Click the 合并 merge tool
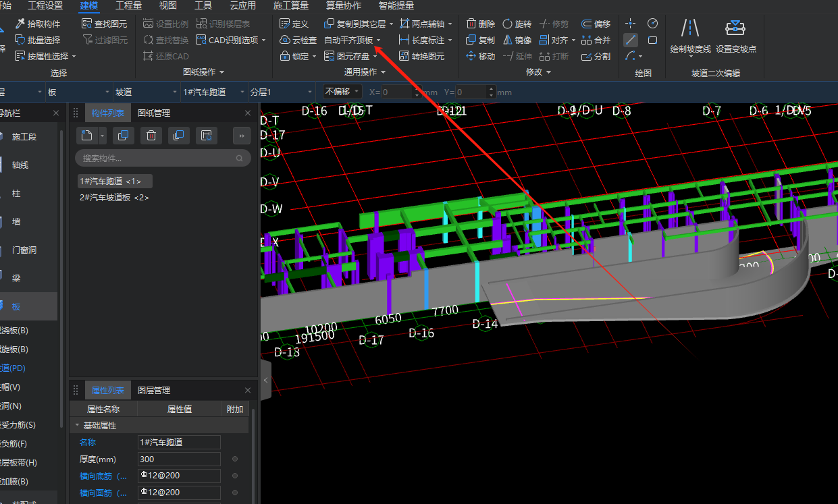 [596, 40]
